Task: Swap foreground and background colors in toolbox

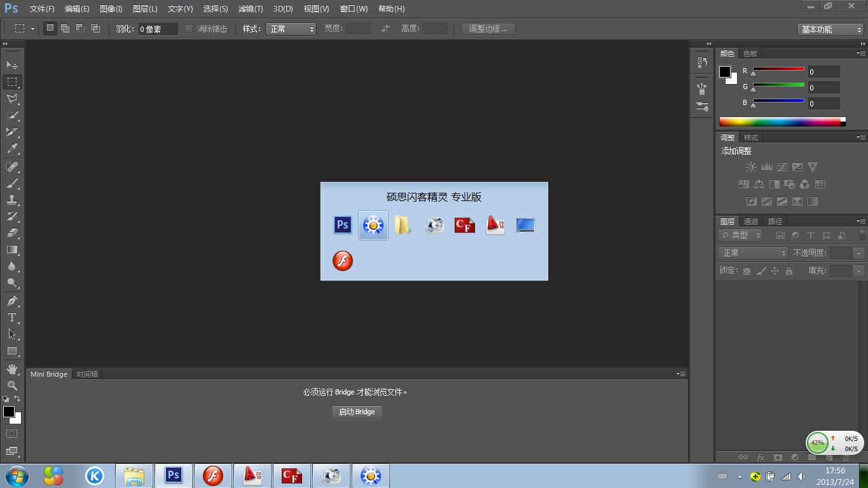Action: [17, 399]
